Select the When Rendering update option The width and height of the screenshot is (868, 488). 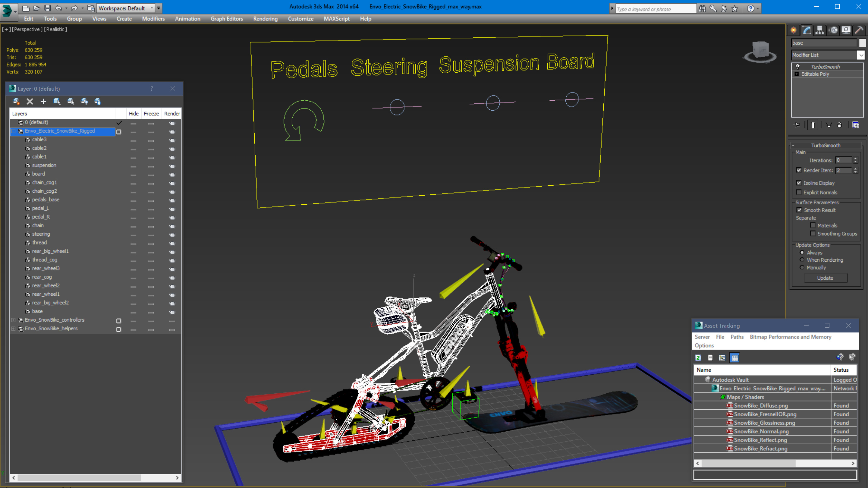pos(802,260)
